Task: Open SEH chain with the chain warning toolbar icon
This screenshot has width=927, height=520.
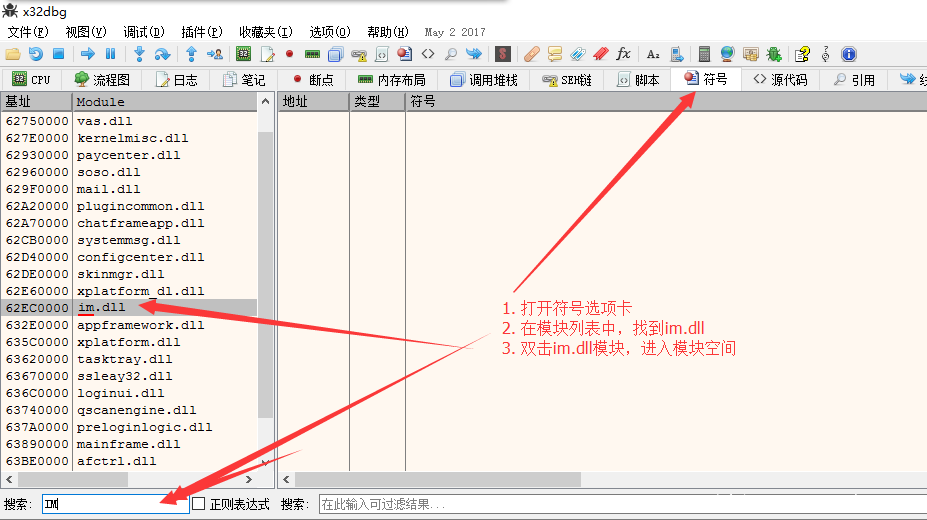Action: (359, 55)
